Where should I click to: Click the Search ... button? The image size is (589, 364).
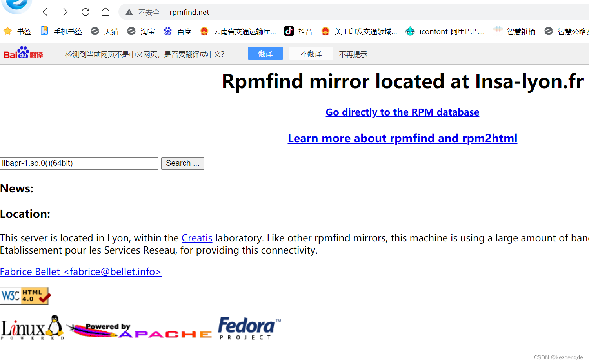(x=182, y=163)
